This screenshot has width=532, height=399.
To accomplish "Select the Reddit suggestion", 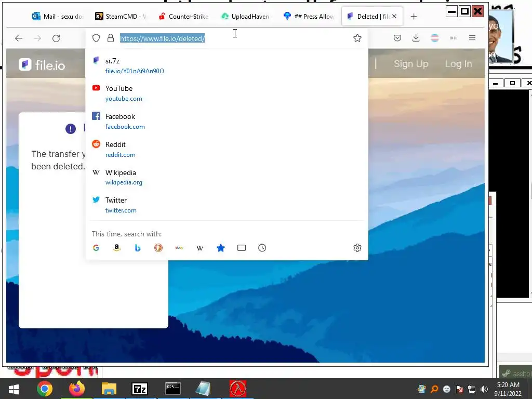I will click(x=227, y=149).
